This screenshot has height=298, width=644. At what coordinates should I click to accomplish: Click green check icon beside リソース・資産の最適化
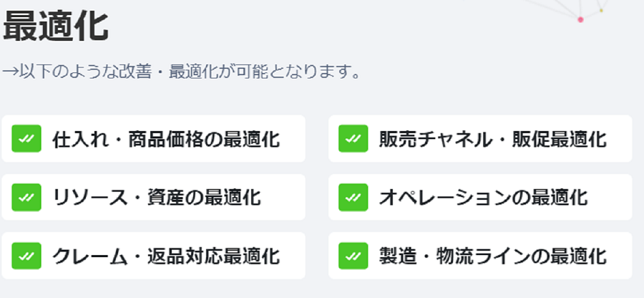tap(26, 197)
